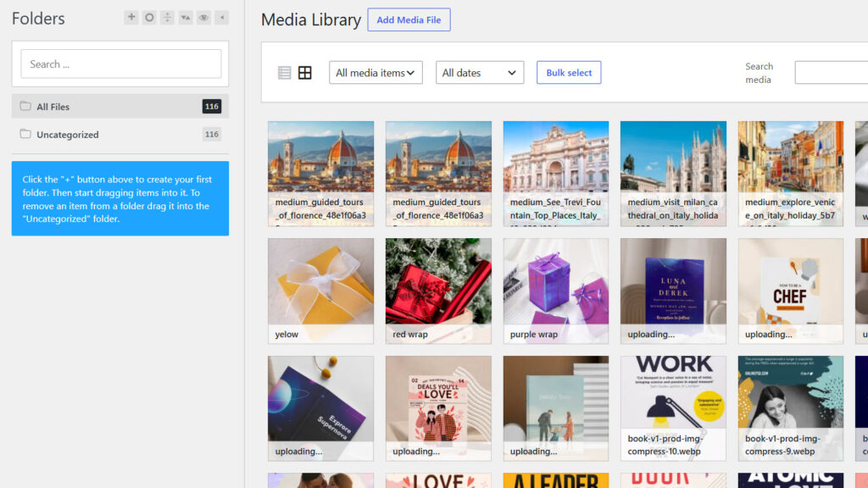Select the Deals You'll Love uploading thumbnail
The height and width of the screenshot is (488, 868).
coord(438,408)
